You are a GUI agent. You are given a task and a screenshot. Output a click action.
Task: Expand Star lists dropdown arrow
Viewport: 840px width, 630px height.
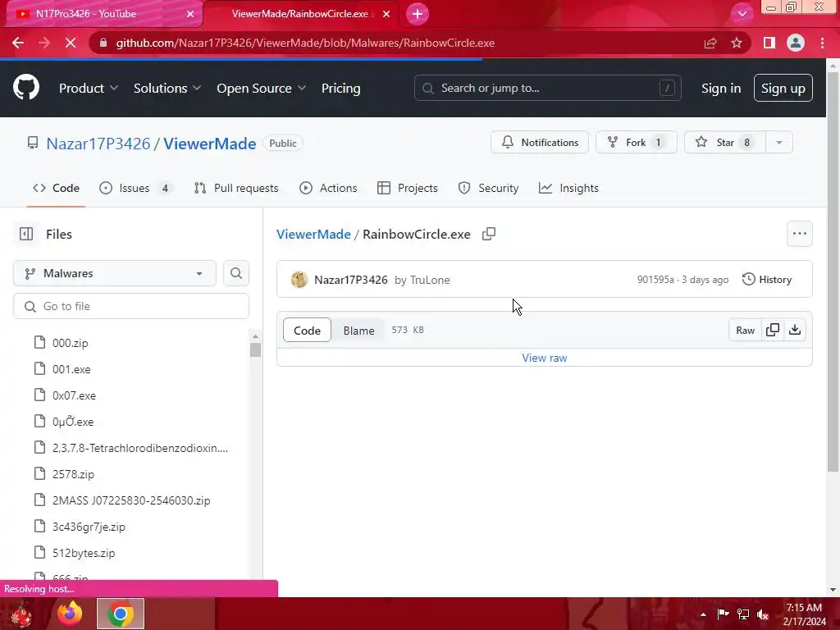(x=779, y=143)
